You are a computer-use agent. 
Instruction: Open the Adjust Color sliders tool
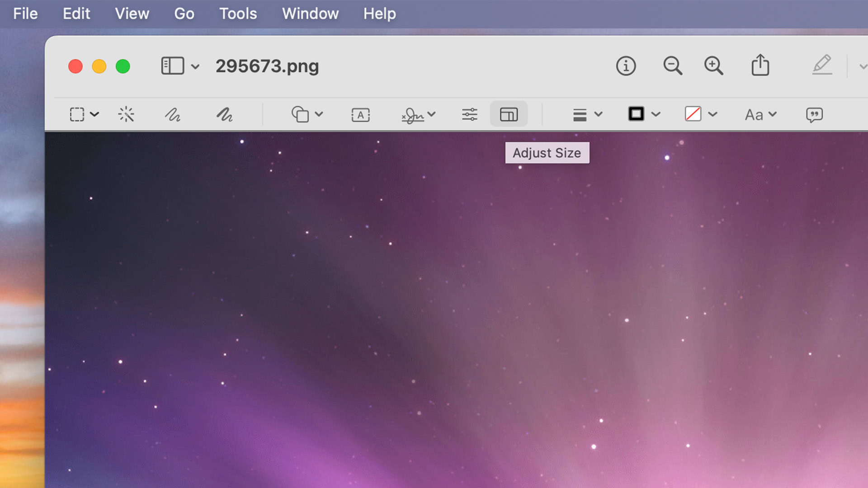[x=469, y=114]
